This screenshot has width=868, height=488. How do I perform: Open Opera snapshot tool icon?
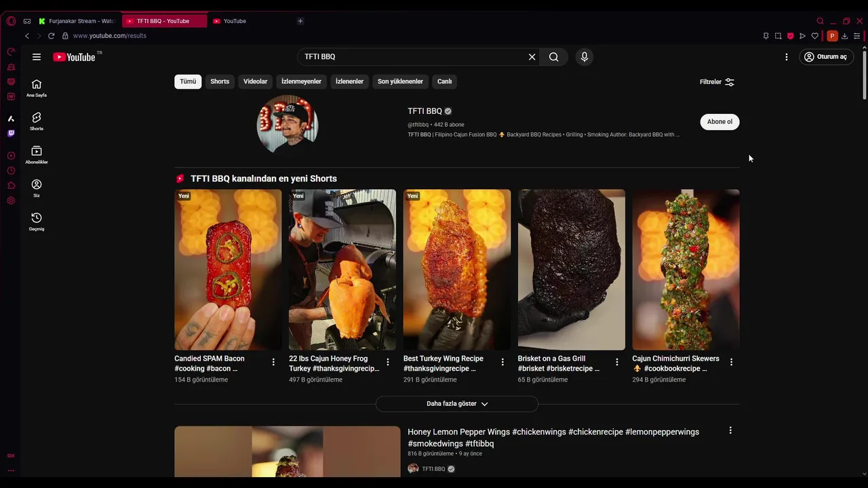point(778,36)
